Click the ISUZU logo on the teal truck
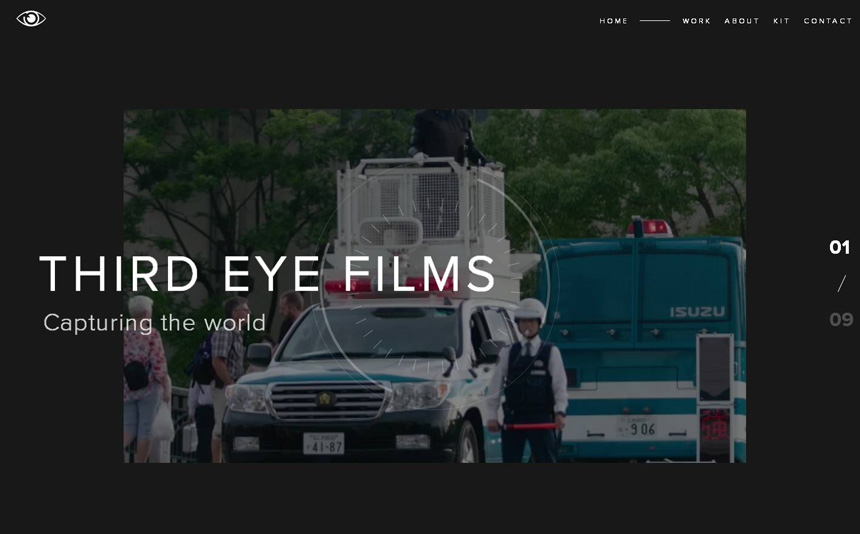Screen dimensions: 860x534 point(697,312)
